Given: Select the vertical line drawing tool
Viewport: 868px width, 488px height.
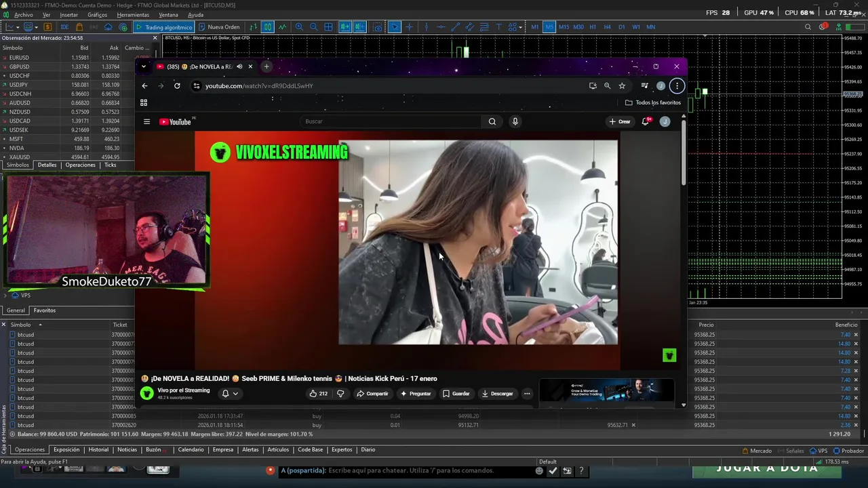Looking at the screenshot, I should [427, 27].
